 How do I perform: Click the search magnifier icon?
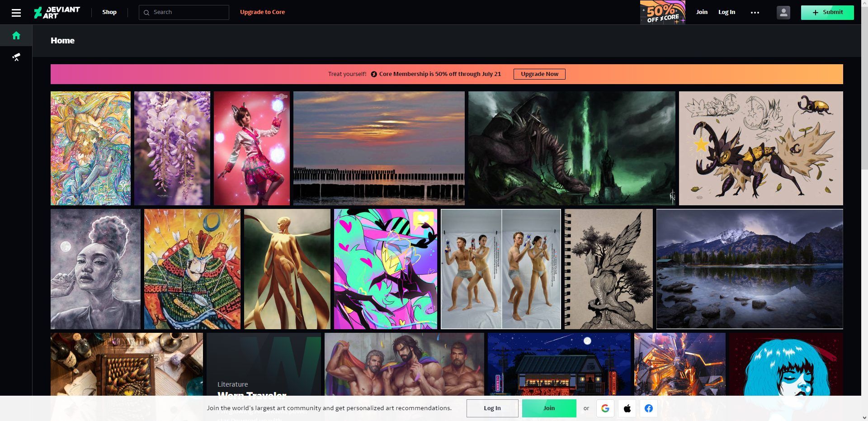(146, 13)
